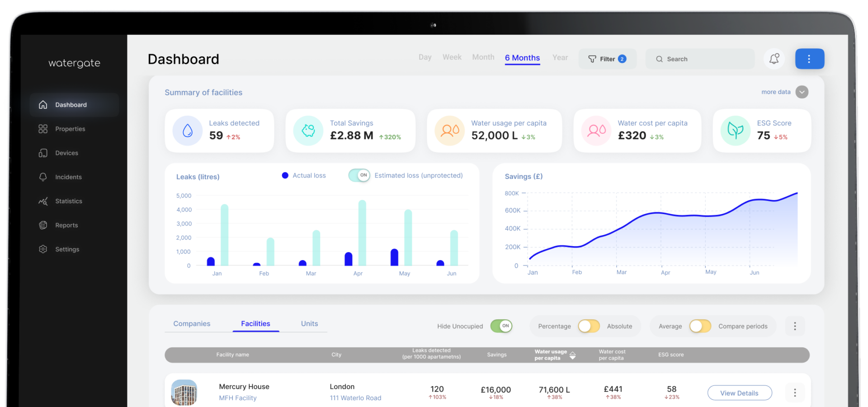Toggle Average versus Compare periods switch

(700, 326)
